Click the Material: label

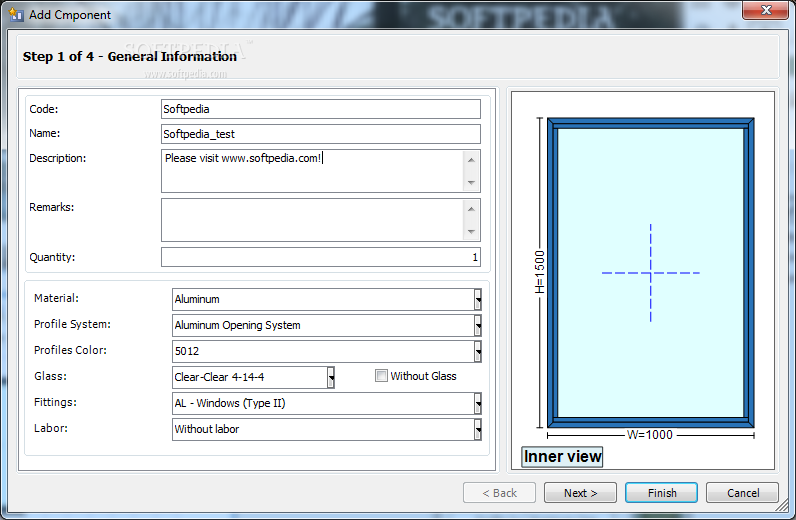(x=56, y=298)
